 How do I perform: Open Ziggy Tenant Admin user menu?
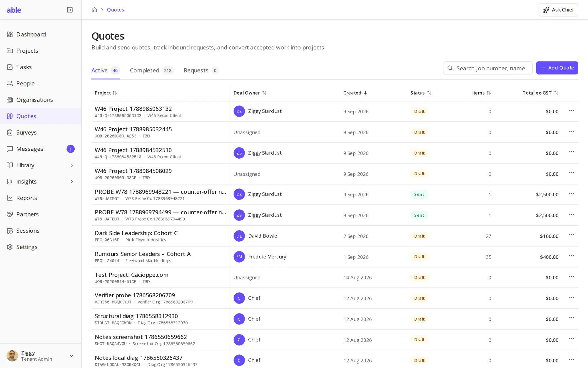pos(41,356)
